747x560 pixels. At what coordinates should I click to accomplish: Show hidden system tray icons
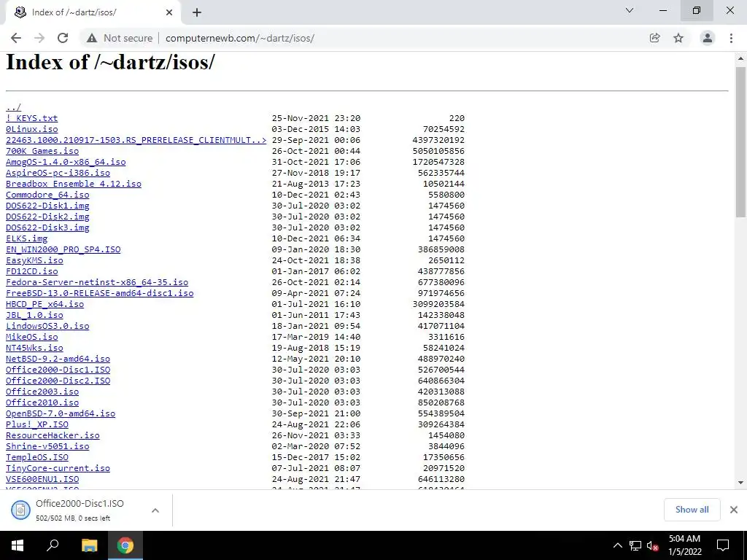pos(617,545)
